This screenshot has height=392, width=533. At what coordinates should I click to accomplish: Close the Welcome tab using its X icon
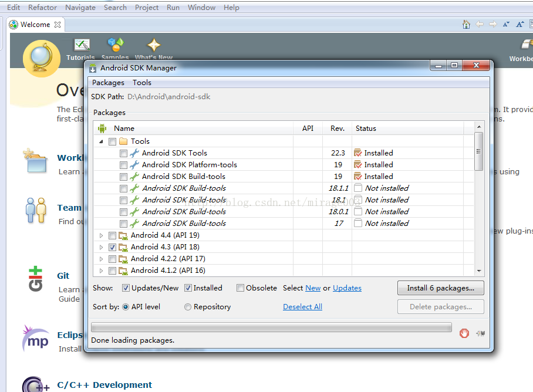[x=58, y=25]
